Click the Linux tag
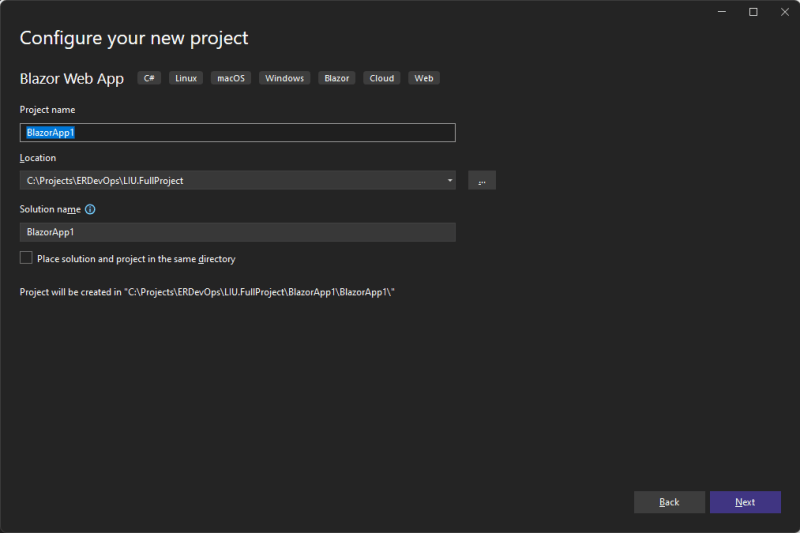This screenshot has width=800, height=533. pos(186,78)
